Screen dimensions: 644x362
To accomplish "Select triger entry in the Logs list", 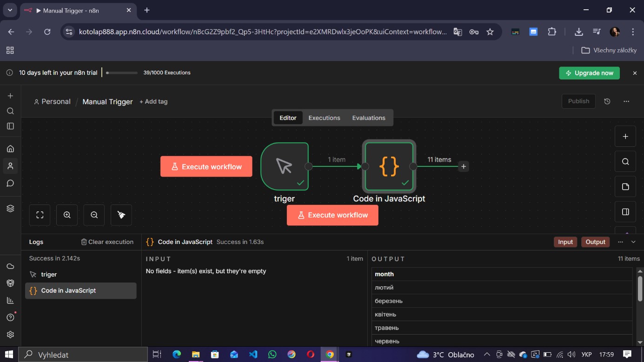I will click(80, 274).
